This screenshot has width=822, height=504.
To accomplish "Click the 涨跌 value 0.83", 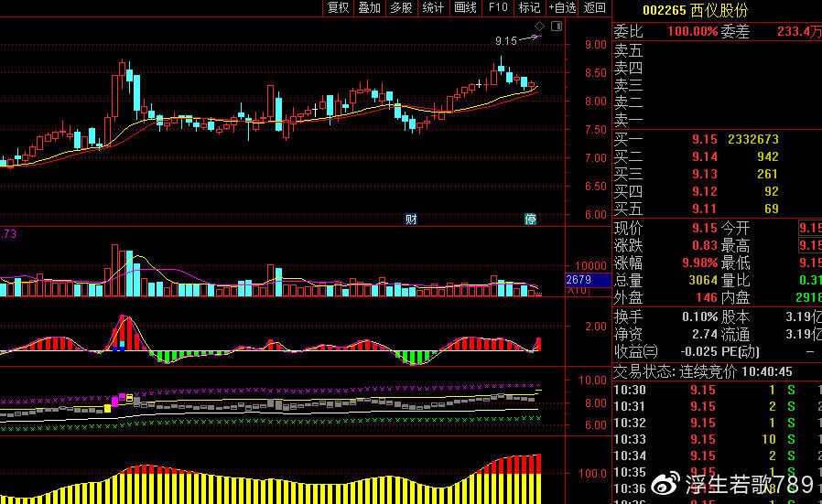I will pyautogui.click(x=705, y=245).
